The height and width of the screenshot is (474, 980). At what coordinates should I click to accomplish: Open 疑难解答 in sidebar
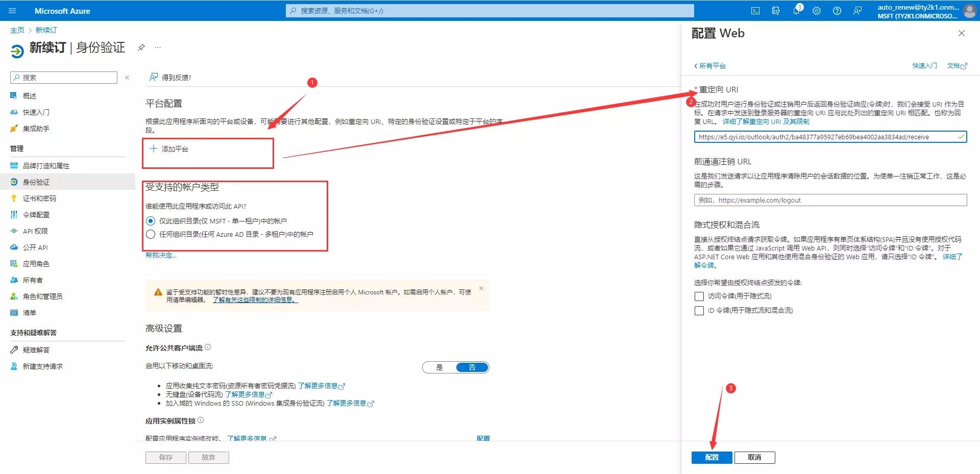click(x=36, y=350)
